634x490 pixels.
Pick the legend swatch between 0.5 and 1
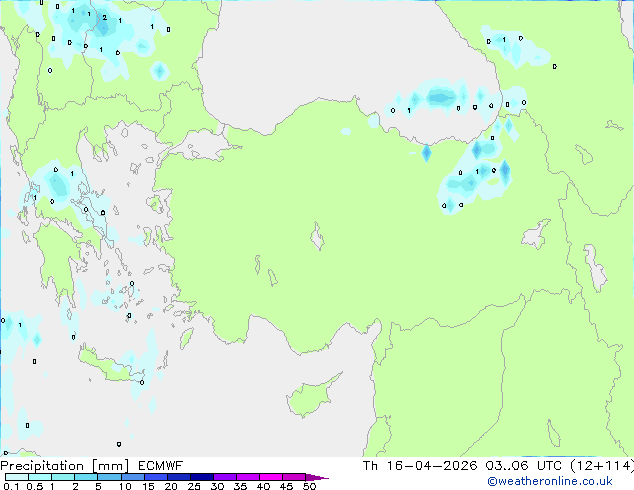[40, 477]
